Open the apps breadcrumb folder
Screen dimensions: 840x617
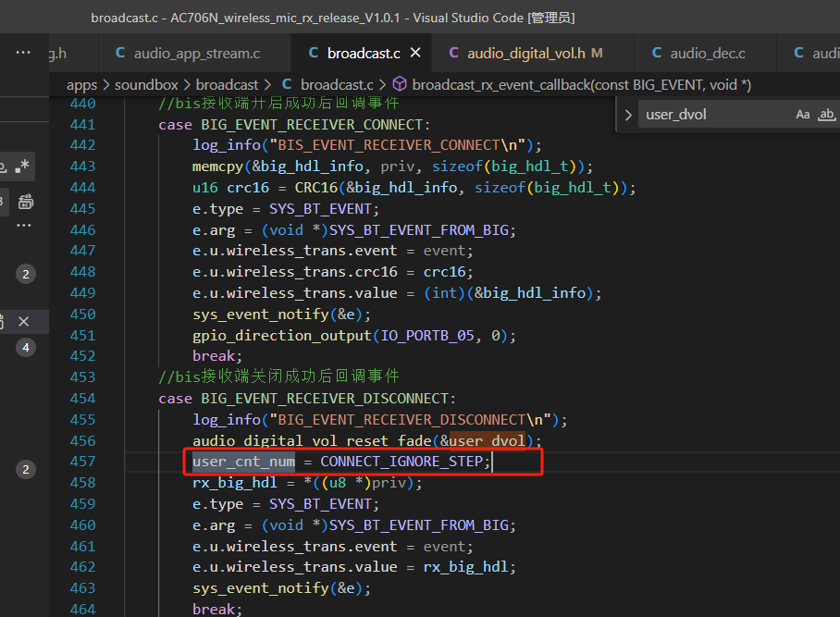point(82,84)
